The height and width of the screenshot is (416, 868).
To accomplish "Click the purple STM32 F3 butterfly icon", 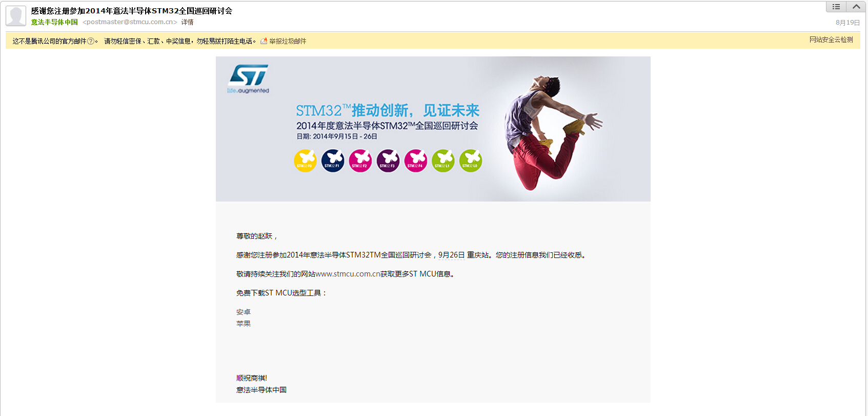I will (388, 161).
